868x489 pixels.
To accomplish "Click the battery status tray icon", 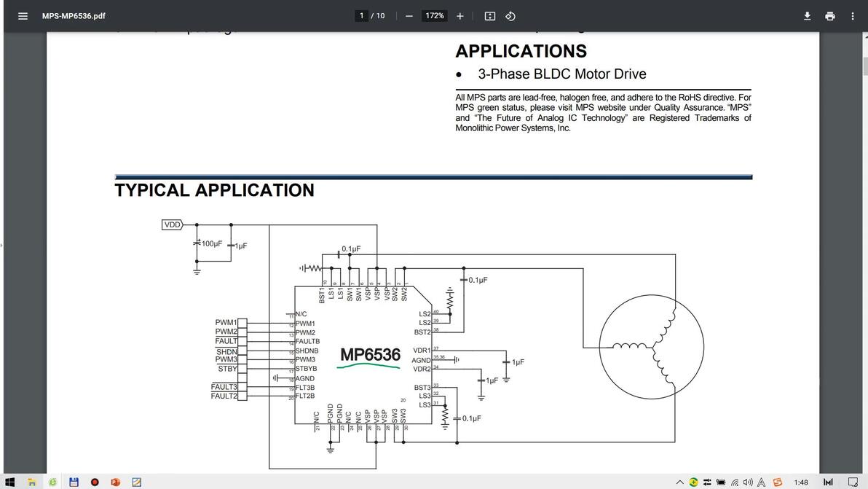I will click(721, 482).
